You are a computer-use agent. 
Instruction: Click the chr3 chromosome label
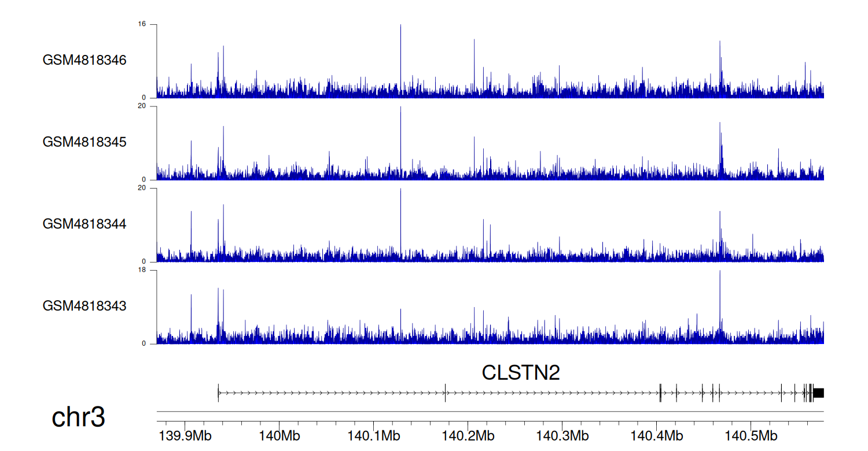tap(78, 417)
